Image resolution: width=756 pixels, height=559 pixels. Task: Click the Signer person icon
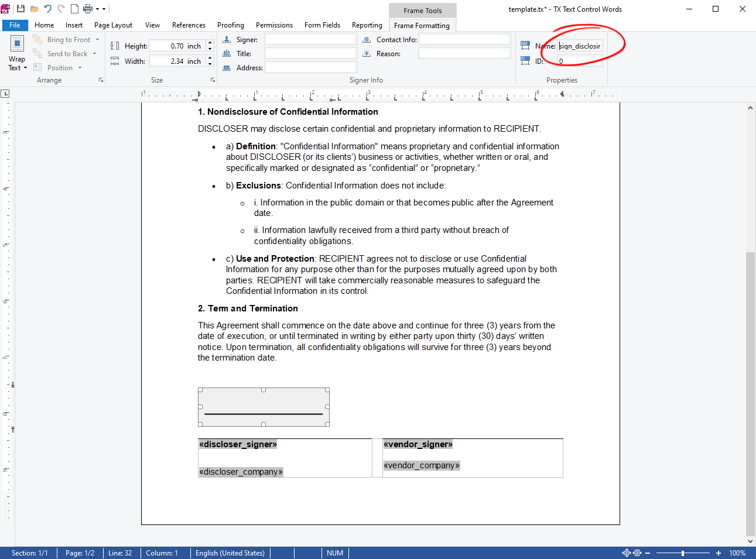(227, 39)
